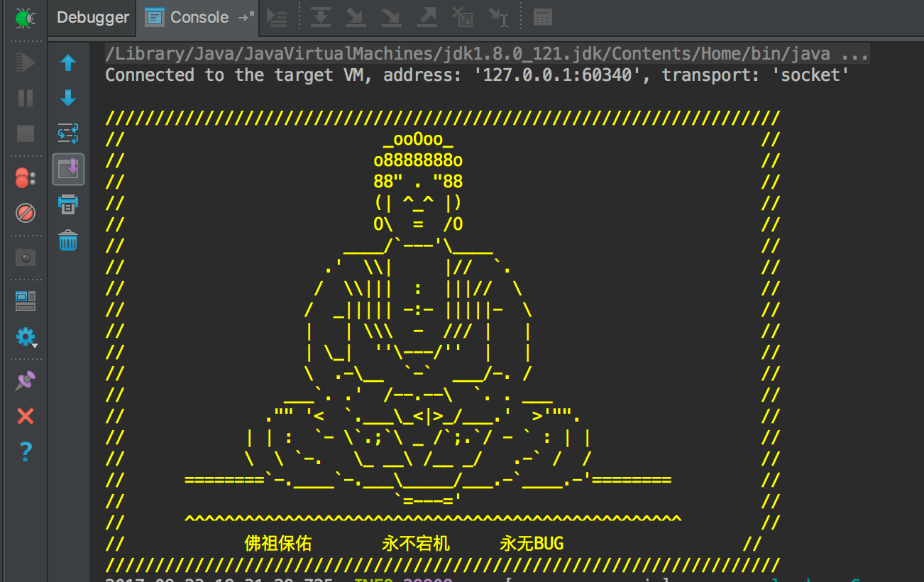View breakpoints with red circles icon
Screen dimensions: 924x582
(25, 177)
